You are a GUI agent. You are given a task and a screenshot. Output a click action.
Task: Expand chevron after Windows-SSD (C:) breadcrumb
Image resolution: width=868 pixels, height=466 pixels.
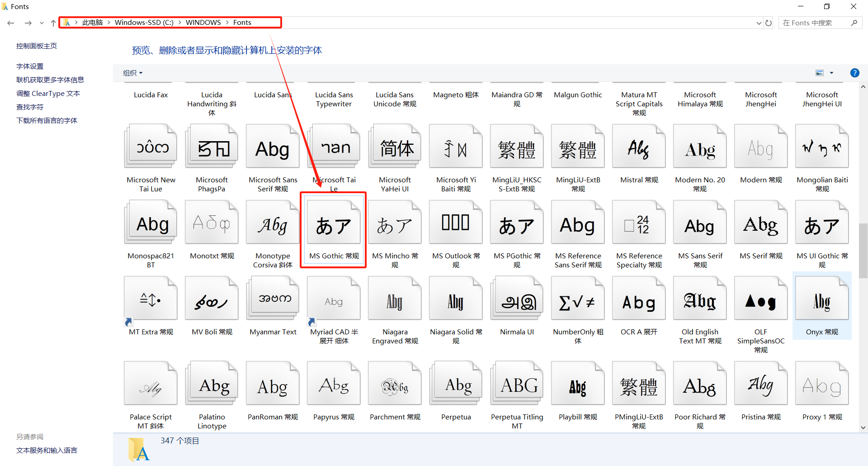pyautogui.click(x=180, y=23)
